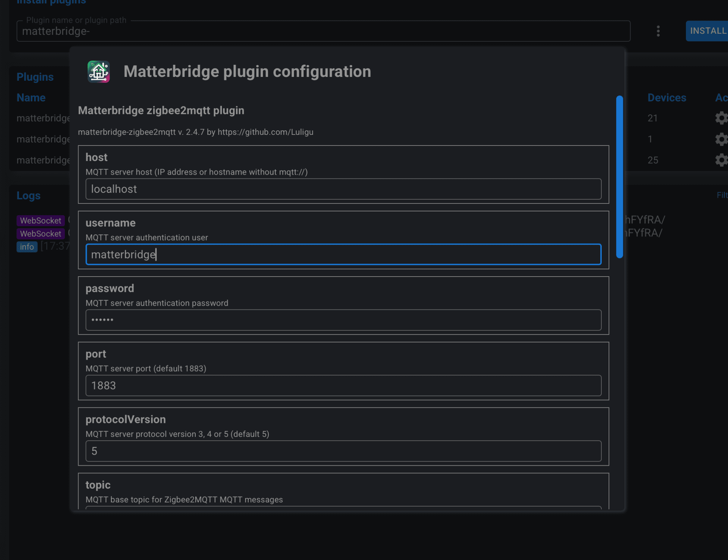Click the 'MQTT server port (default 1883)' description

(146, 369)
